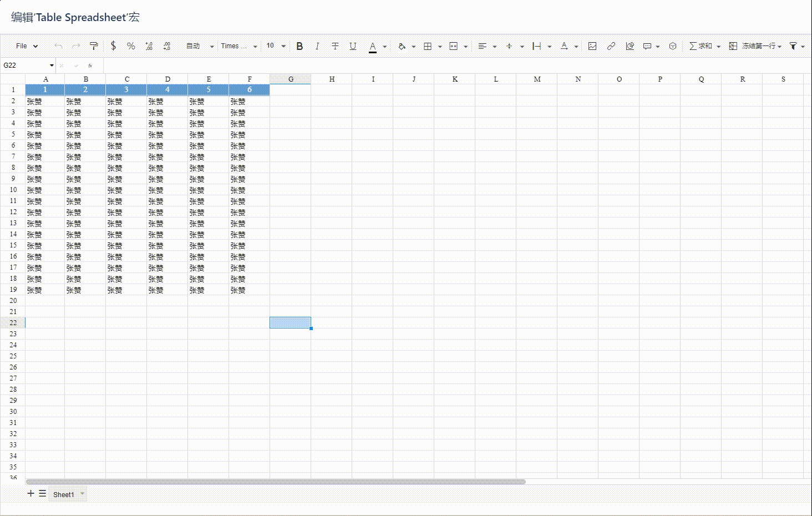Toggle bold formatting

click(300, 46)
